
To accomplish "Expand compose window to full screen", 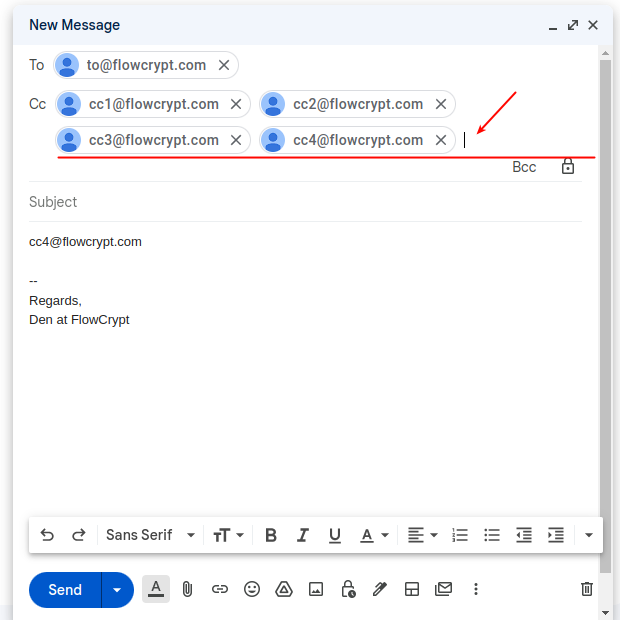I will [x=573, y=25].
